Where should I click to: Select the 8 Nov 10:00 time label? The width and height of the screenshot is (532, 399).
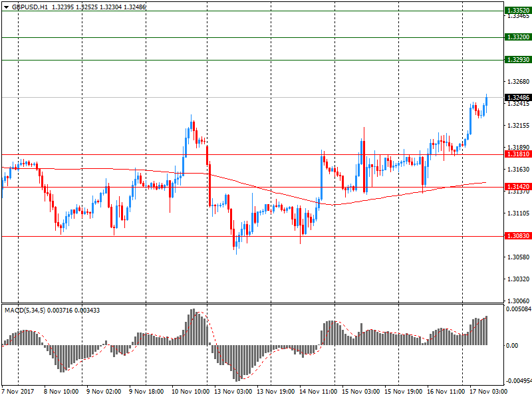[61, 392]
